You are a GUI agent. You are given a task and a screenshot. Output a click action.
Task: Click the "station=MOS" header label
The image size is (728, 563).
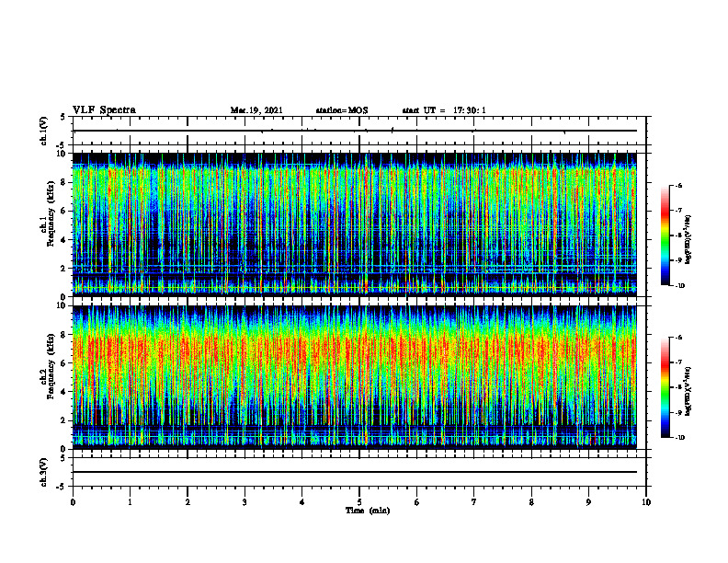(x=342, y=110)
